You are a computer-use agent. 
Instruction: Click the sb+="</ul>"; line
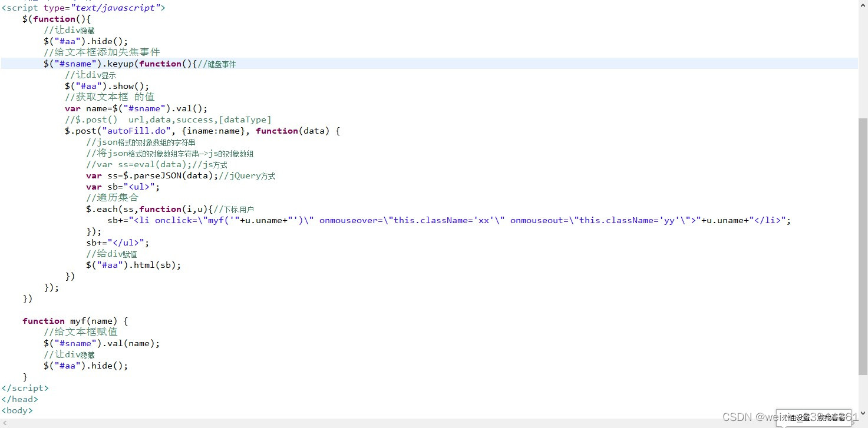click(117, 243)
